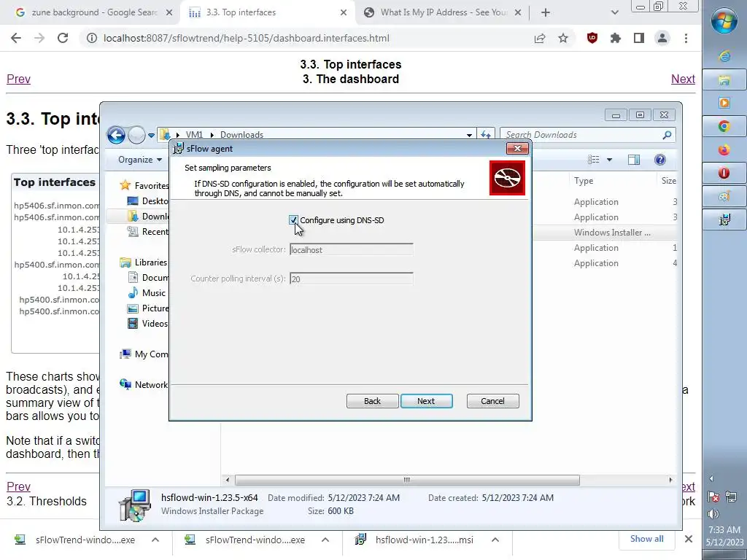Click bottom Prev link above 3.2. Thresholds
Screen dimensions: 747x560
tap(18, 486)
